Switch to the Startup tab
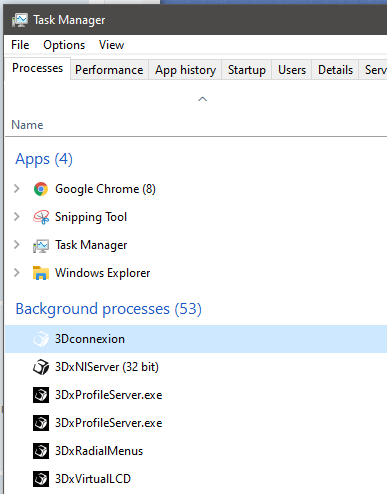 tap(247, 70)
